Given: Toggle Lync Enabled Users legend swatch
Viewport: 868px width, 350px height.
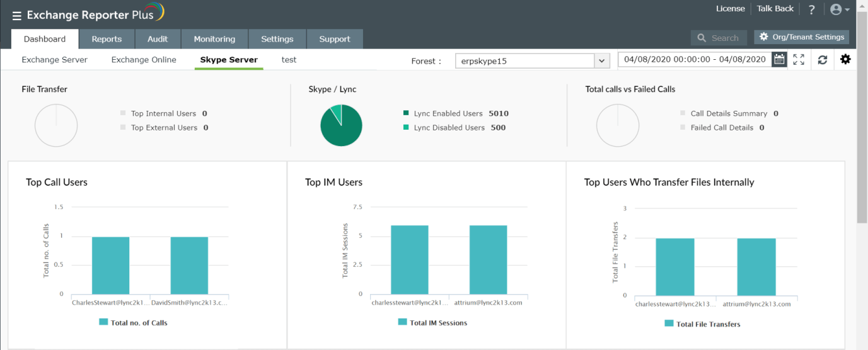Looking at the screenshot, I should (406, 114).
